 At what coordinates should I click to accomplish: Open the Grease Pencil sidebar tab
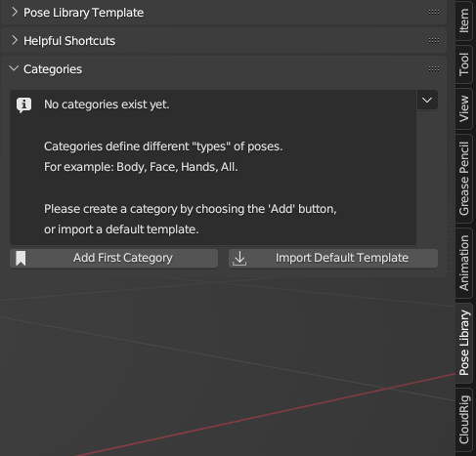point(464,179)
